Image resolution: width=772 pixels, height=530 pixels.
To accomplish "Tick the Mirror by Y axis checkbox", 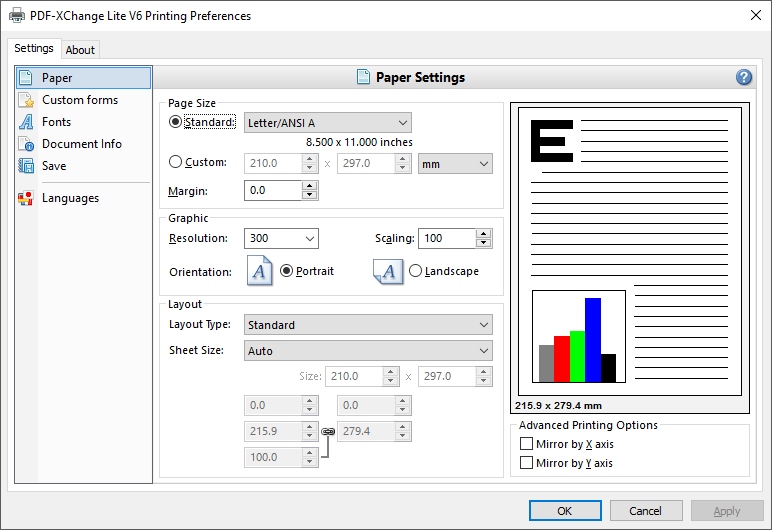I will pyautogui.click(x=526, y=463).
